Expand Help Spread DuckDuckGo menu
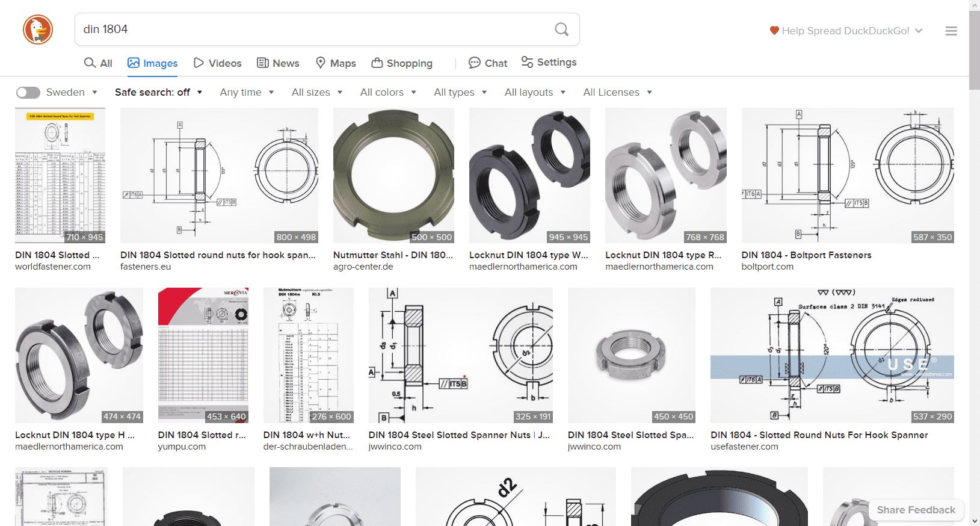This screenshot has width=980, height=526. click(846, 31)
